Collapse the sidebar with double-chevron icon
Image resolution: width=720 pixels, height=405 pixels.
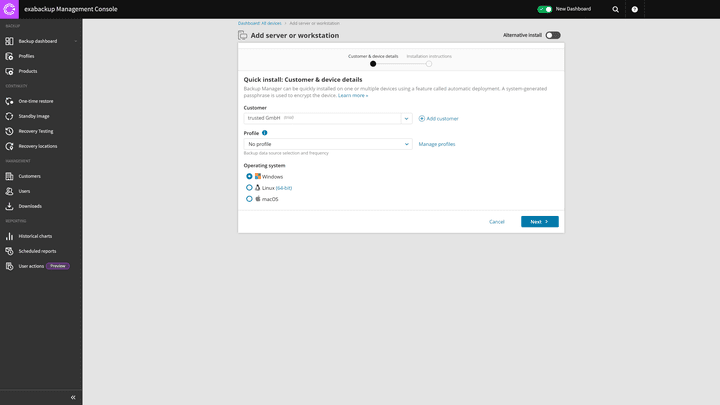coord(73,397)
